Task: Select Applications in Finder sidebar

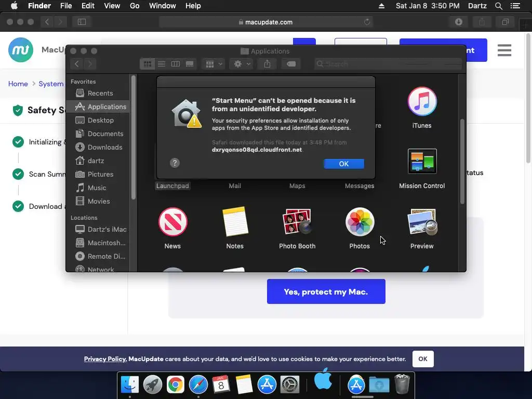Action: coord(98,107)
